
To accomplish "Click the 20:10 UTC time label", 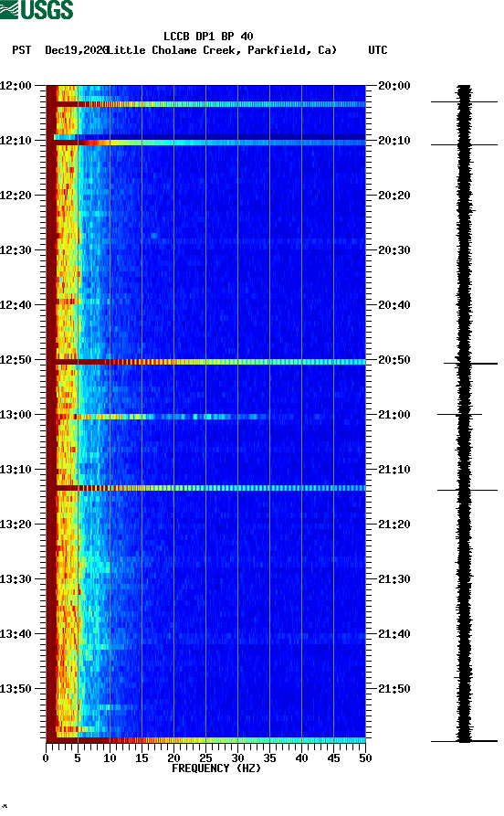I will [394, 141].
